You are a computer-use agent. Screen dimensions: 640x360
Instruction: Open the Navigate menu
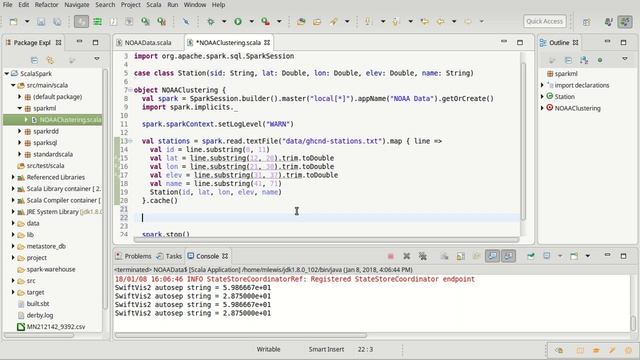coord(77,5)
